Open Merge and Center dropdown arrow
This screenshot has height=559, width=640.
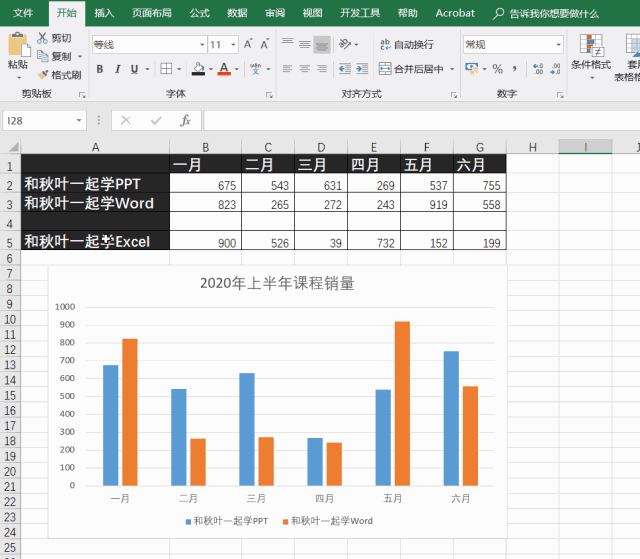point(452,69)
